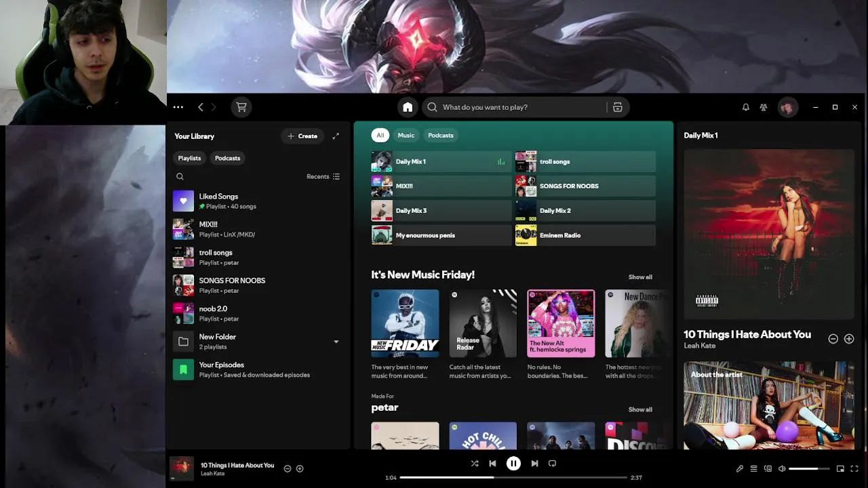Viewport: 868px width, 488px height.
Task: Adjust the volume slider
Action: tap(809, 468)
